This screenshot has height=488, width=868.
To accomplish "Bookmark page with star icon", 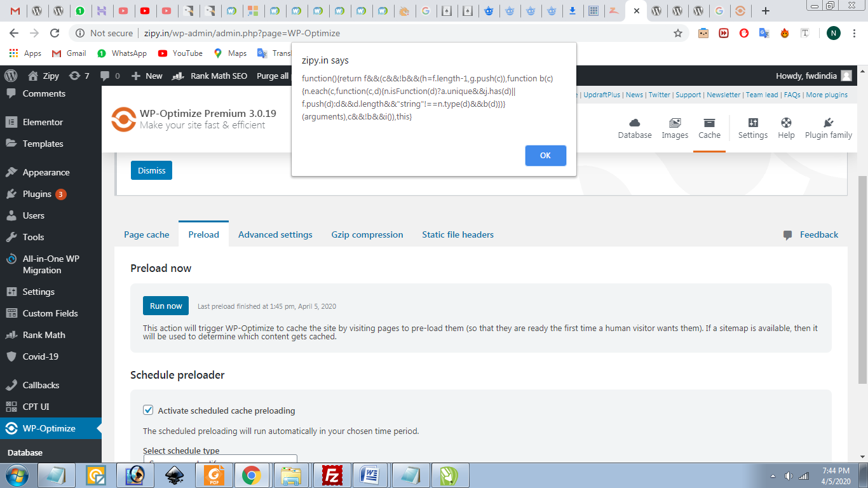I will click(678, 33).
